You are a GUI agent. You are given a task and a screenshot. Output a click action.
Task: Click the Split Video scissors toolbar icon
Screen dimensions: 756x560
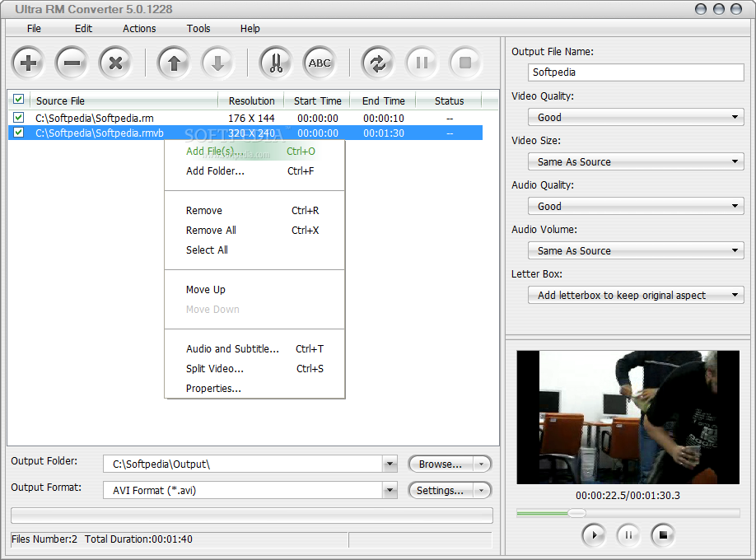[x=276, y=63]
